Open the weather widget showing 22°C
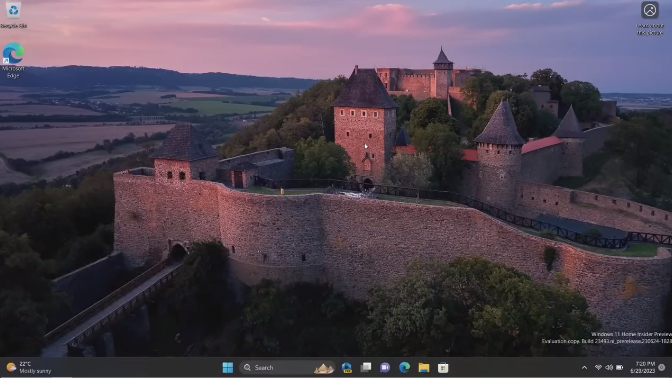Image resolution: width=672 pixels, height=379 pixels. [28, 367]
